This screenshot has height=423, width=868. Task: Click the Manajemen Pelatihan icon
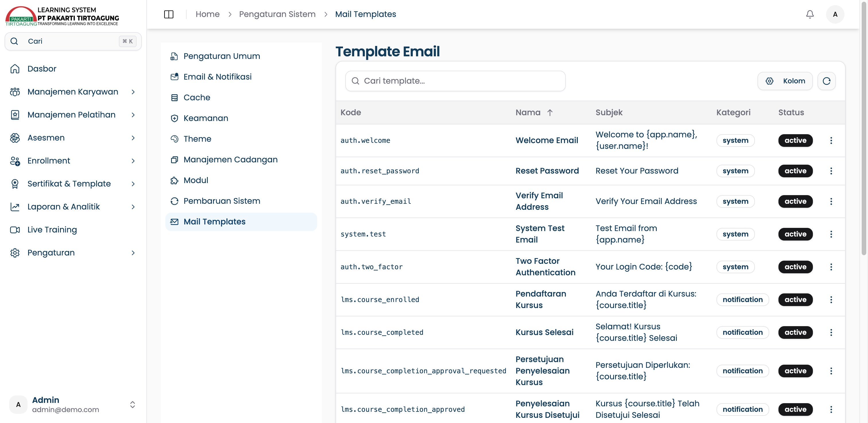tap(15, 115)
